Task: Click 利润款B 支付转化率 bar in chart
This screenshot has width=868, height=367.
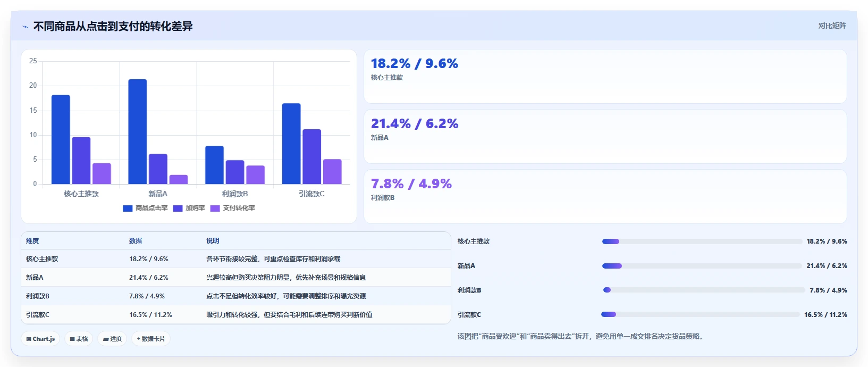Action: [x=255, y=175]
